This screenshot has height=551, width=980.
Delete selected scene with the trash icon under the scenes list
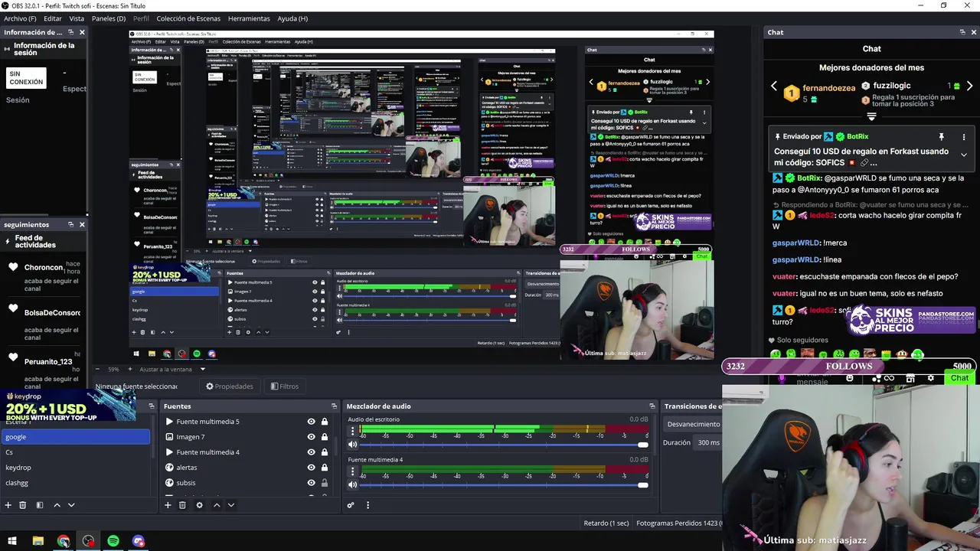23,505
